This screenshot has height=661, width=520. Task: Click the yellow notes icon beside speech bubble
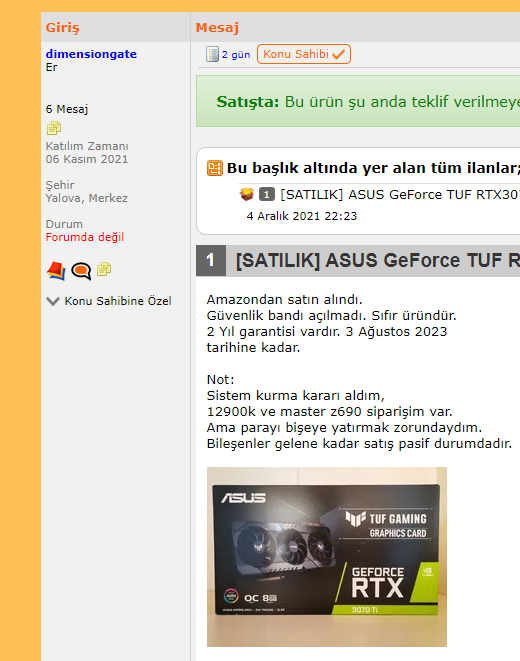click(x=104, y=269)
